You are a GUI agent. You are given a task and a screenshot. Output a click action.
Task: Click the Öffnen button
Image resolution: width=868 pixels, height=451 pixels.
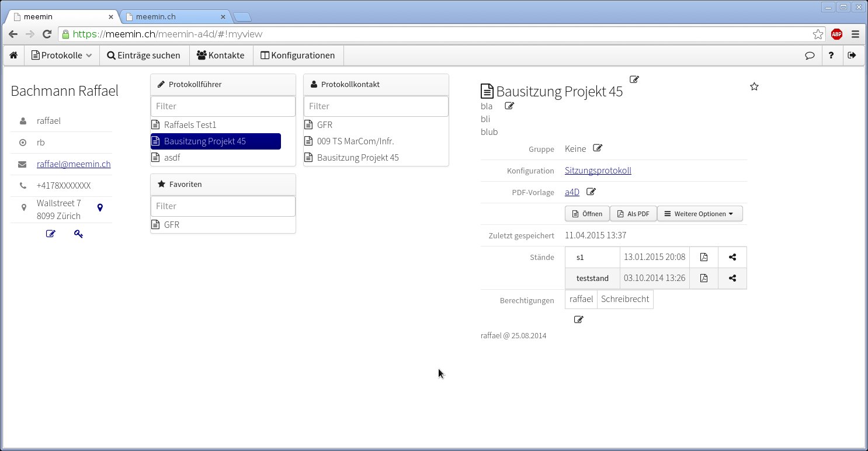587,214
